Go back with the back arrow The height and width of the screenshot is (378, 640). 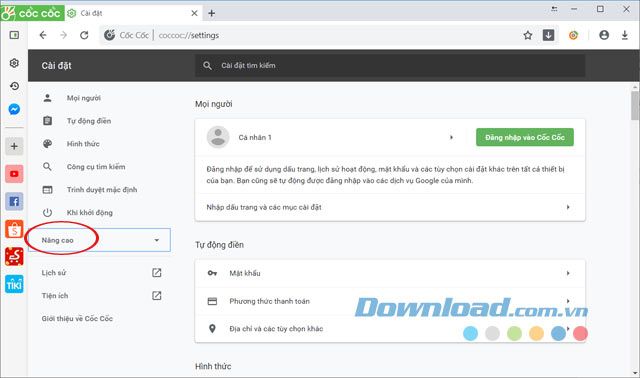click(x=43, y=35)
